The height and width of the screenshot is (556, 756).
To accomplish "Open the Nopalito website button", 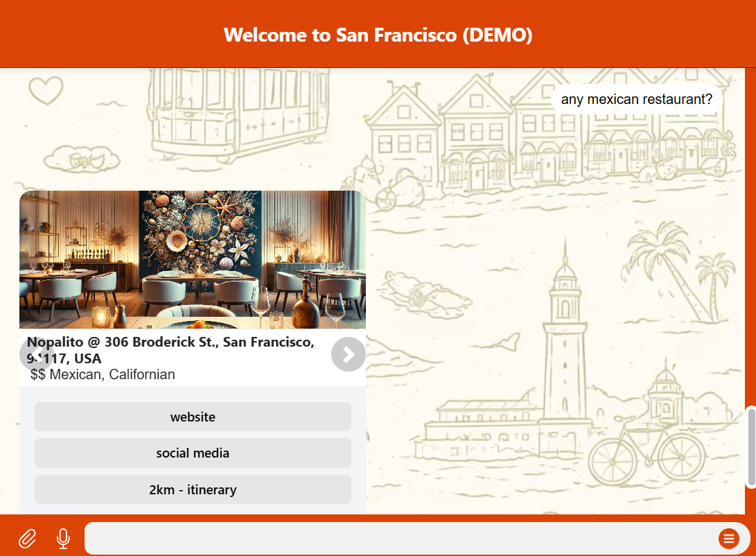I will [x=193, y=417].
